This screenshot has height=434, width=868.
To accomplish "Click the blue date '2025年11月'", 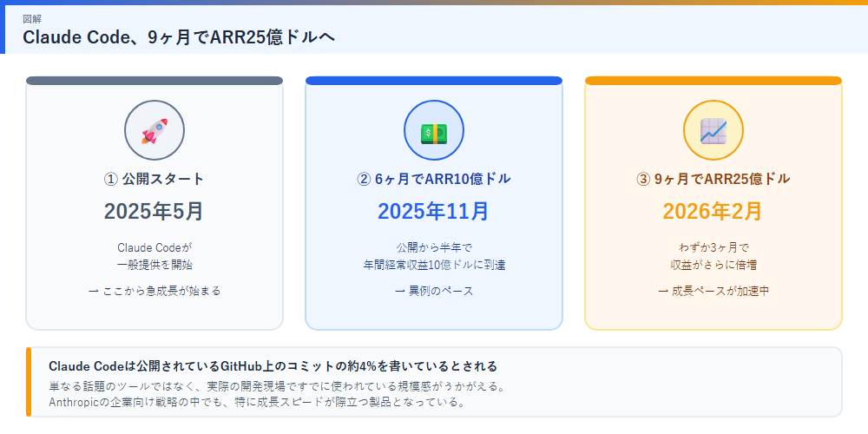I will pos(434,211).
